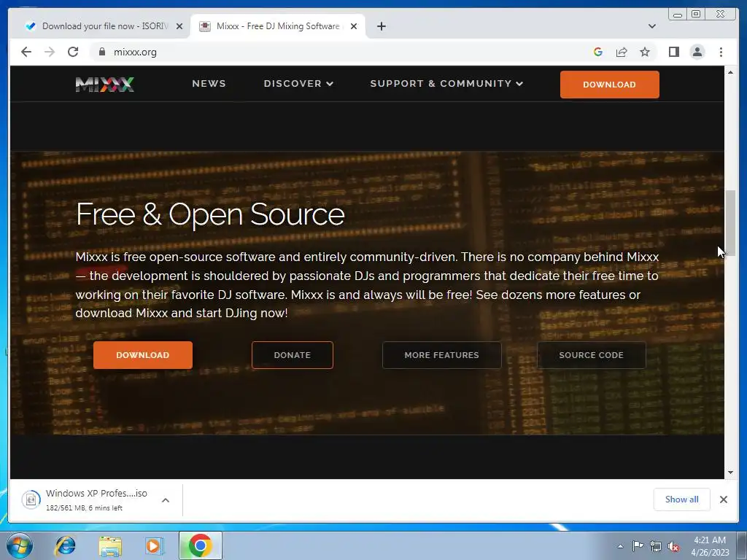The image size is (747, 560).
Task: Click the page scrollbar down arrow
Action: [730, 472]
